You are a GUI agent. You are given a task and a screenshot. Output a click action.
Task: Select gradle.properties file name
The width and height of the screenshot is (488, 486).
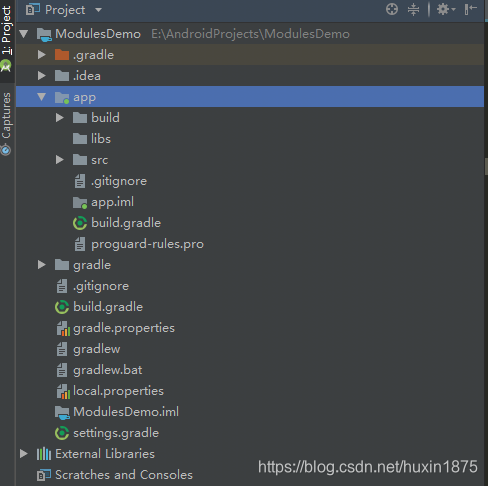[124, 328]
